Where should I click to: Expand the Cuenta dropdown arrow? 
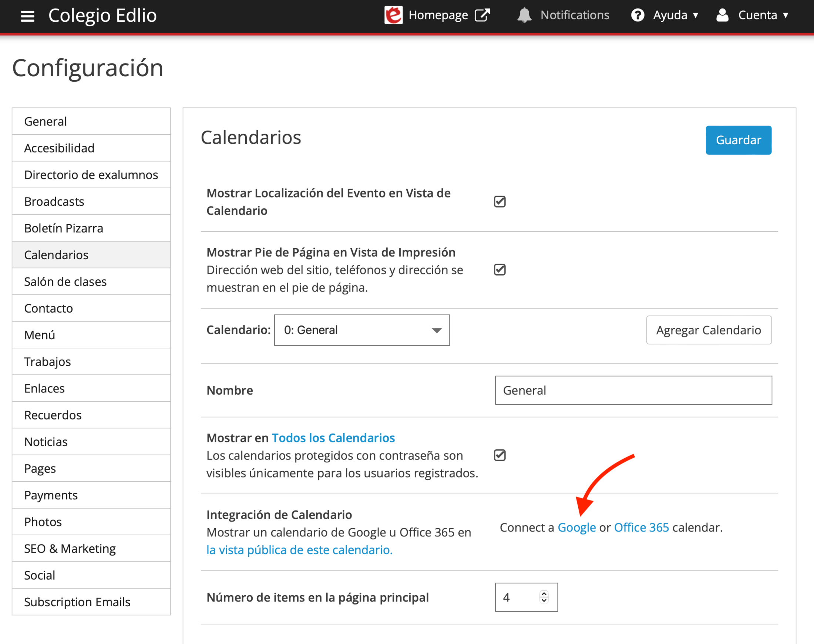click(x=786, y=16)
